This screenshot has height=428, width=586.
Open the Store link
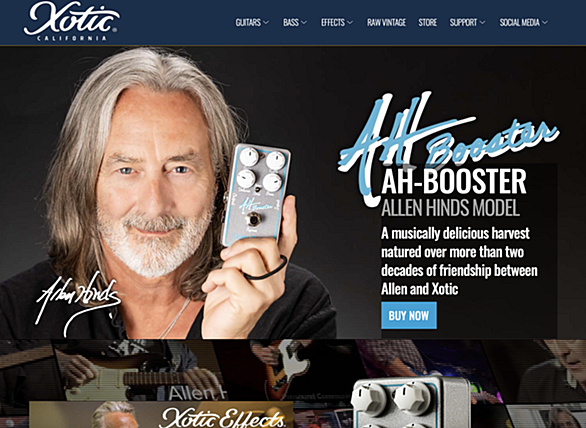[x=428, y=23]
